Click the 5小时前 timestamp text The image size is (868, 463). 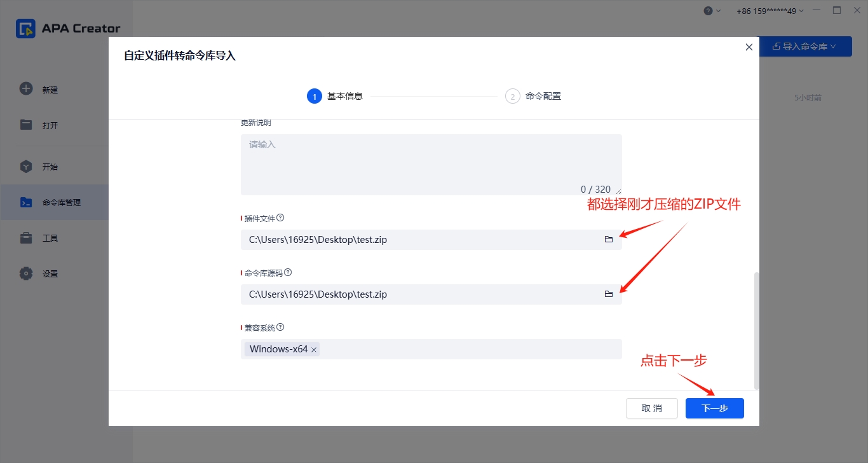(808, 98)
